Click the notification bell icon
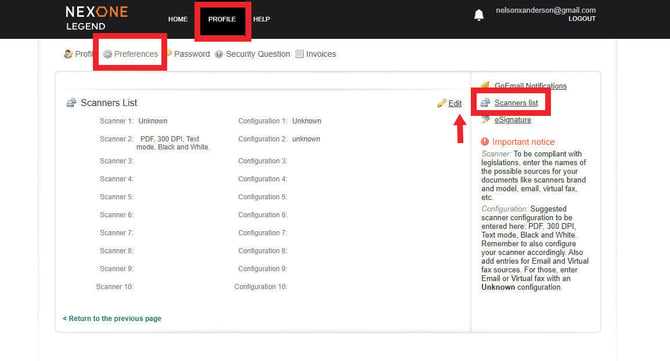The height and width of the screenshot is (361, 670). [479, 15]
